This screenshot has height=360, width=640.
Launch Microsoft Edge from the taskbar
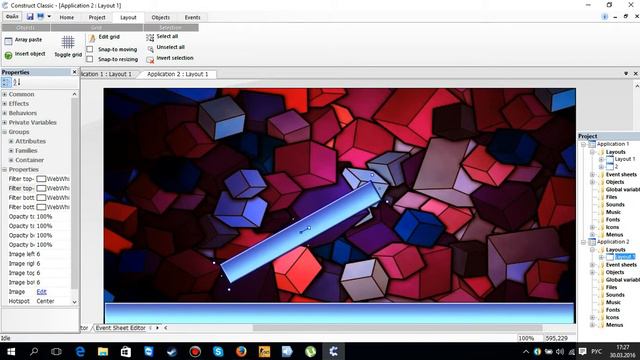(80, 351)
